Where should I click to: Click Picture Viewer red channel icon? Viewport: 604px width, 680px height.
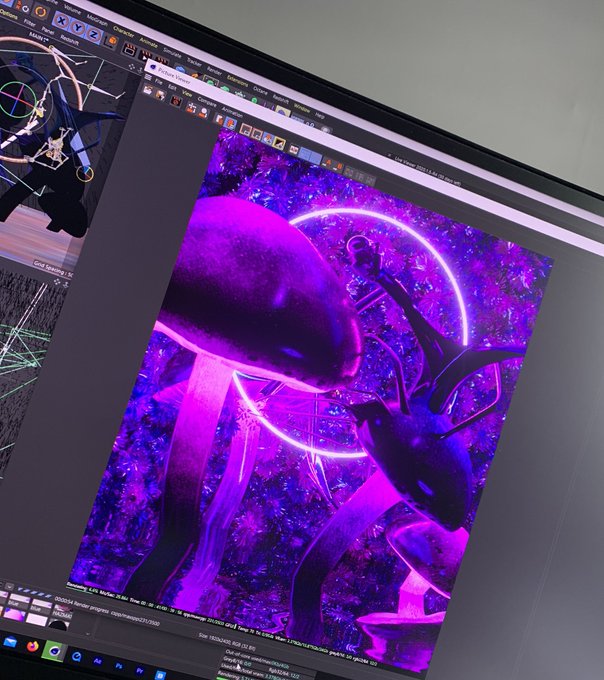click(245, 130)
